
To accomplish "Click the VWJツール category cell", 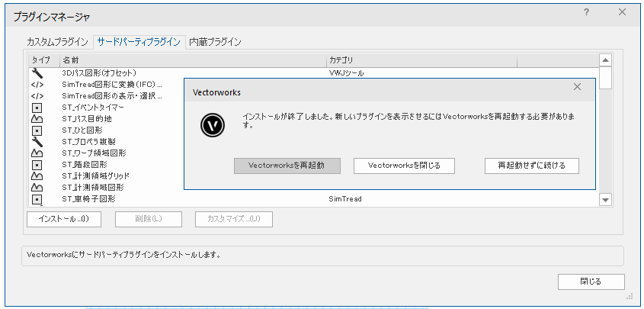I will (x=347, y=73).
